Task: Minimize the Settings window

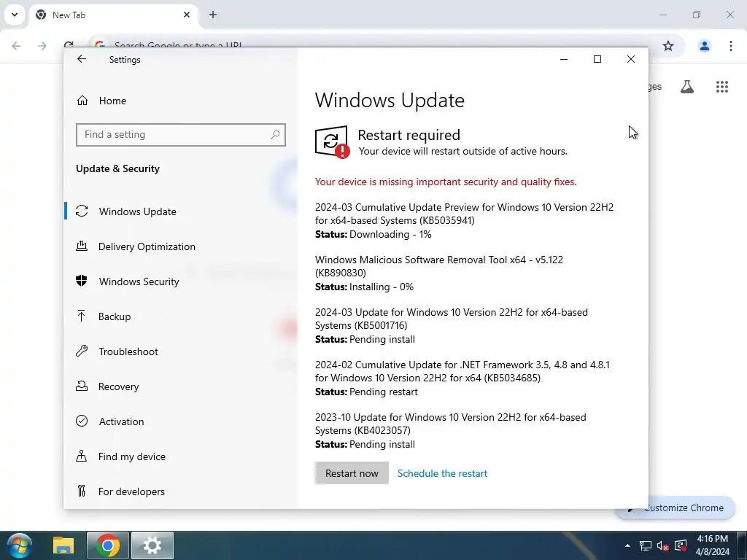Action: point(564,59)
